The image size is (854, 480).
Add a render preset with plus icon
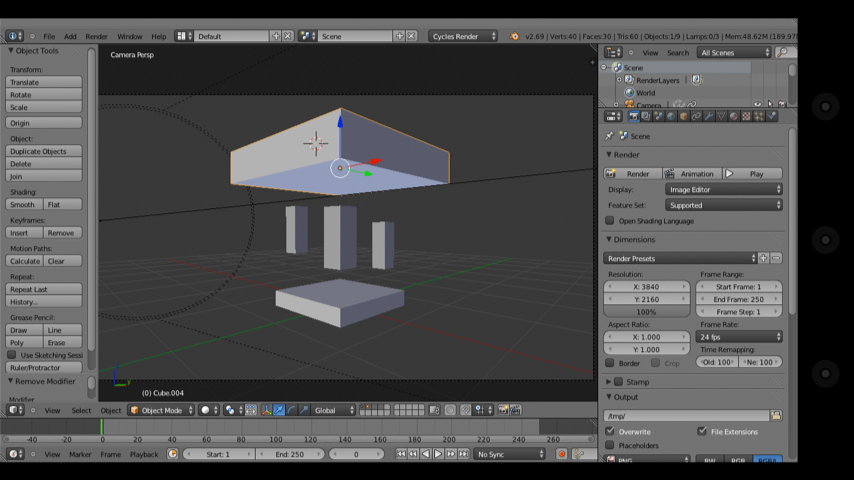(x=763, y=258)
